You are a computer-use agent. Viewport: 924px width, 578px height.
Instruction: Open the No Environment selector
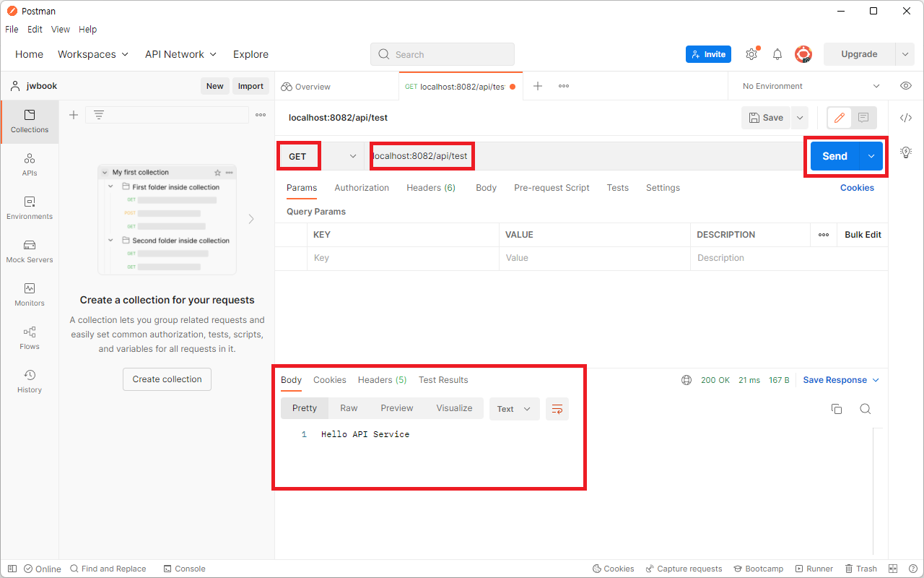[x=811, y=86]
